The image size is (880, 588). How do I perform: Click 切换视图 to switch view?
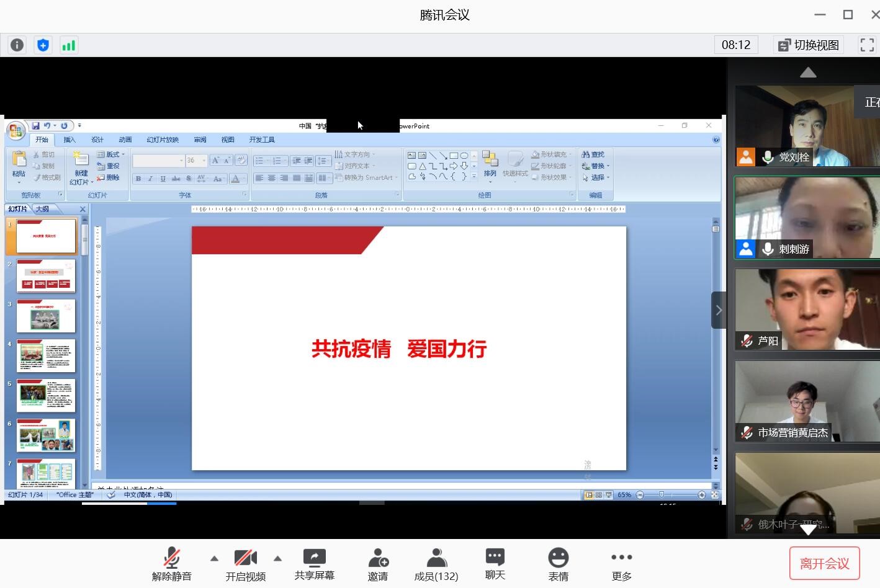pyautogui.click(x=809, y=45)
